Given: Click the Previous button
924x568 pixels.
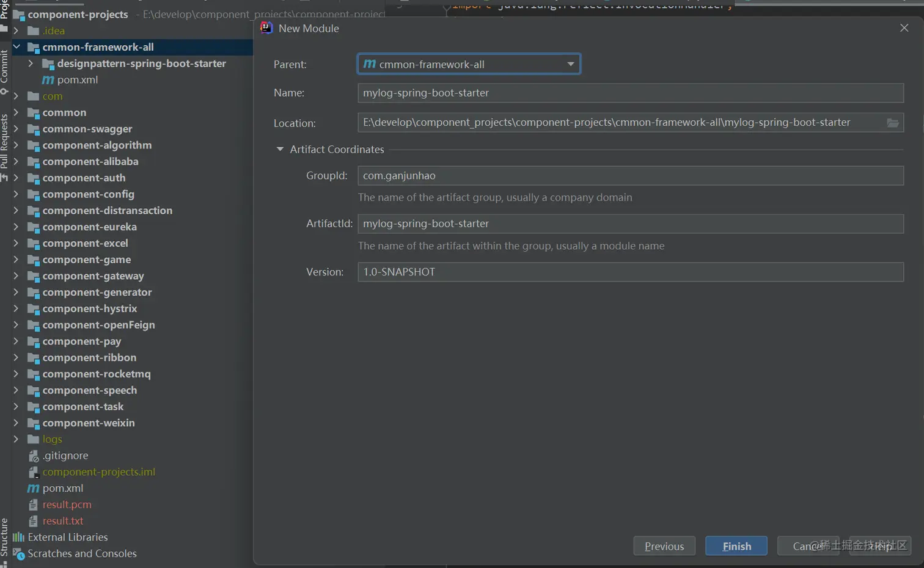Looking at the screenshot, I should pyautogui.click(x=664, y=547).
